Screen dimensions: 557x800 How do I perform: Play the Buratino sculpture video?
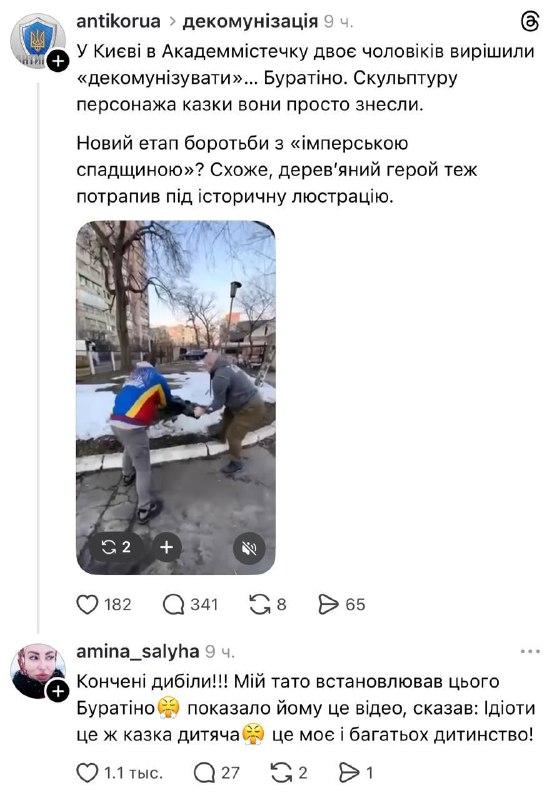click(x=176, y=397)
